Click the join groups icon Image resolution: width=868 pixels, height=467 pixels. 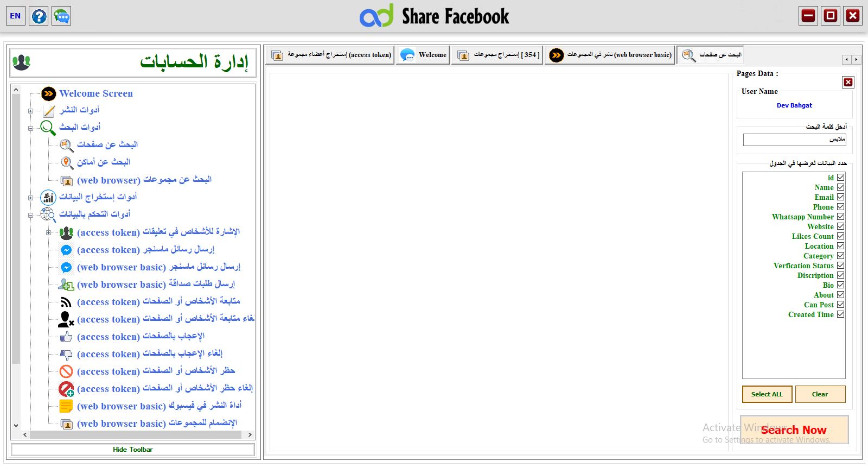66,424
